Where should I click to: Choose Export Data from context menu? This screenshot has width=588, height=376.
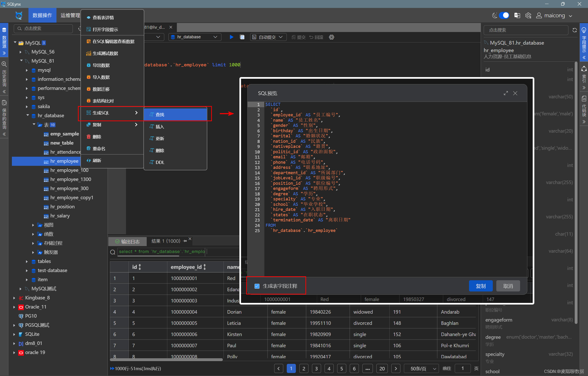tap(101, 65)
